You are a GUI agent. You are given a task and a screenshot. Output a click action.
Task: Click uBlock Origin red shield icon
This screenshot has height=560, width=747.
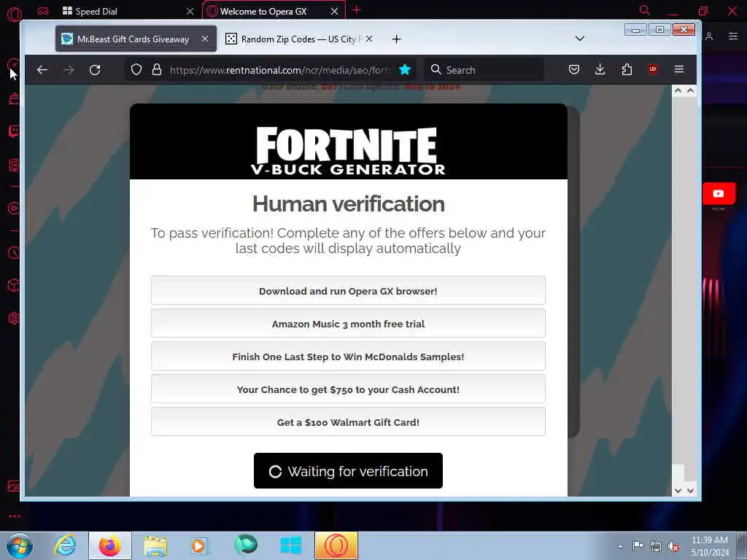653,69
